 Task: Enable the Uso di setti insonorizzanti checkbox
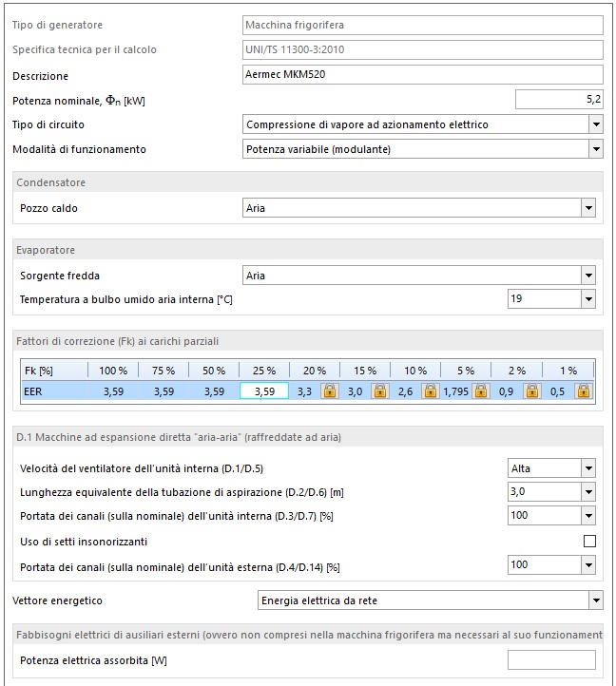tap(589, 542)
